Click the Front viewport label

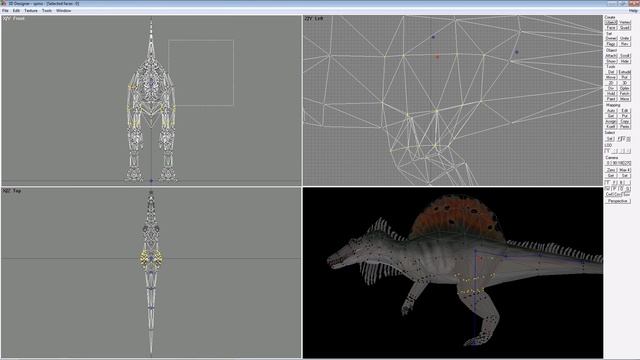pos(14,18)
